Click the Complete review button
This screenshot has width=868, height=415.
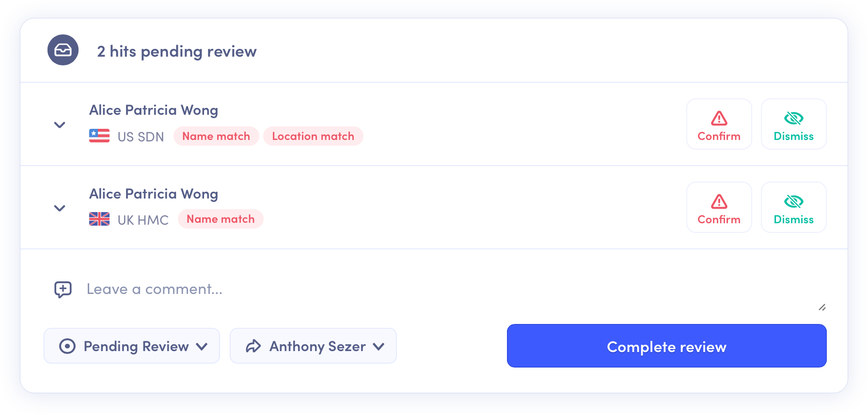coord(666,346)
